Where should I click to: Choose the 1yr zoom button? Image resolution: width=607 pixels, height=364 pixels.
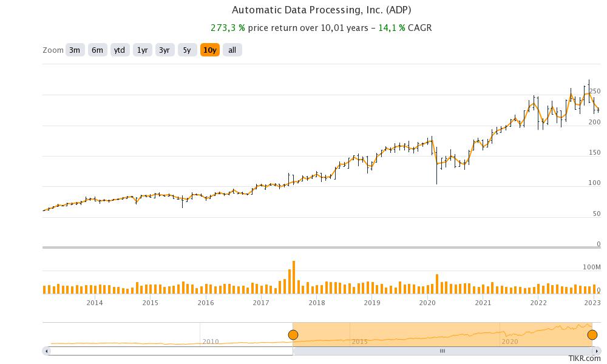click(x=143, y=50)
